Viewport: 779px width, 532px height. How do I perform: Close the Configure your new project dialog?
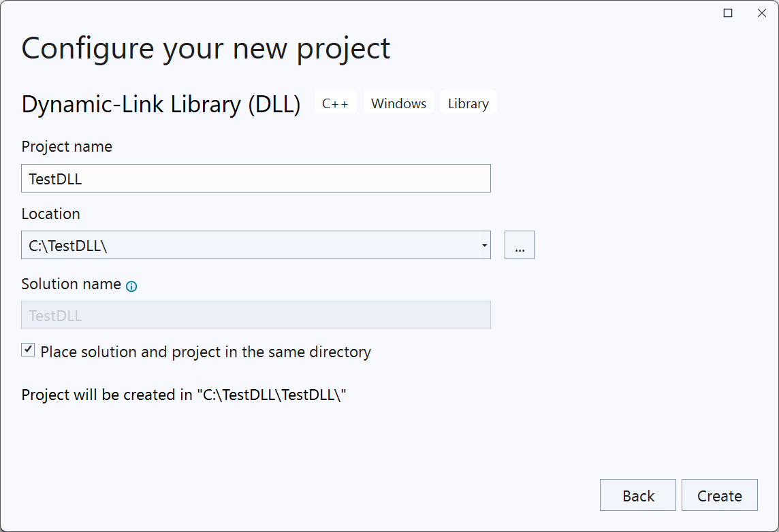762,13
